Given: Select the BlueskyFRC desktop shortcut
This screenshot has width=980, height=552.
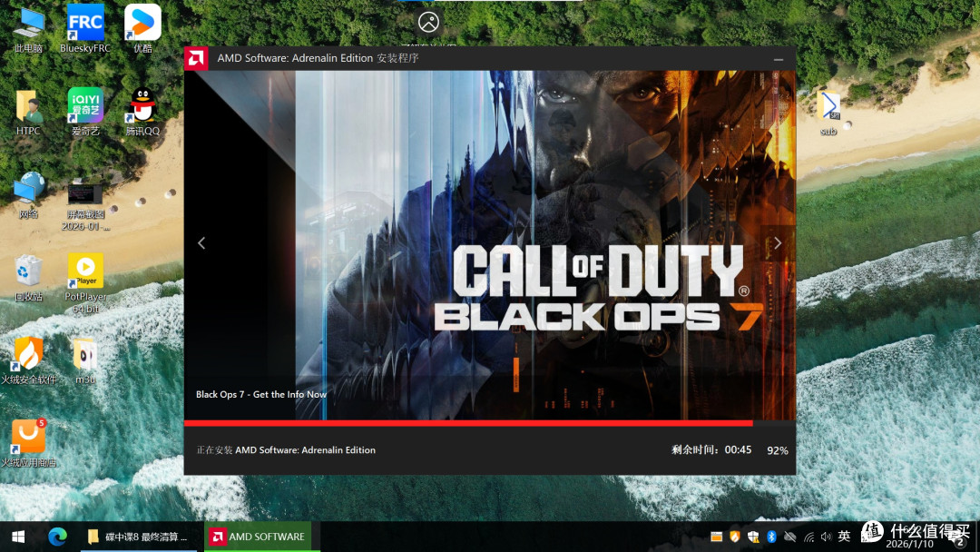Looking at the screenshot, I should [x=85, y=29].
